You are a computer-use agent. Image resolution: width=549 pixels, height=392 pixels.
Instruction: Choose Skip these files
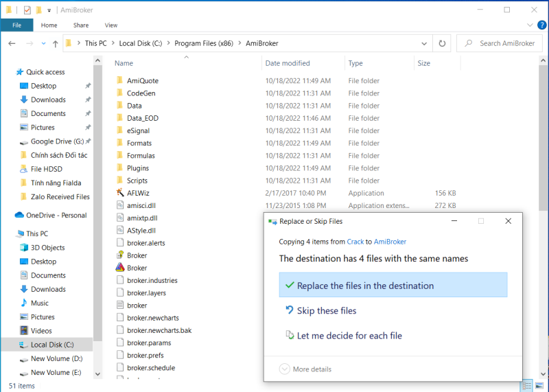pos(326,311)
